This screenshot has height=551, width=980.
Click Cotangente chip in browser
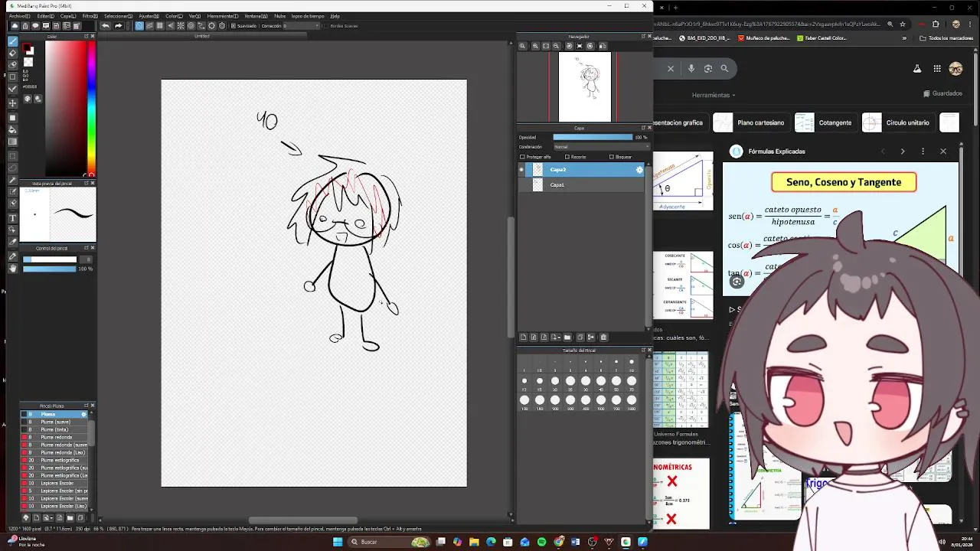click(x=825, y=122)
